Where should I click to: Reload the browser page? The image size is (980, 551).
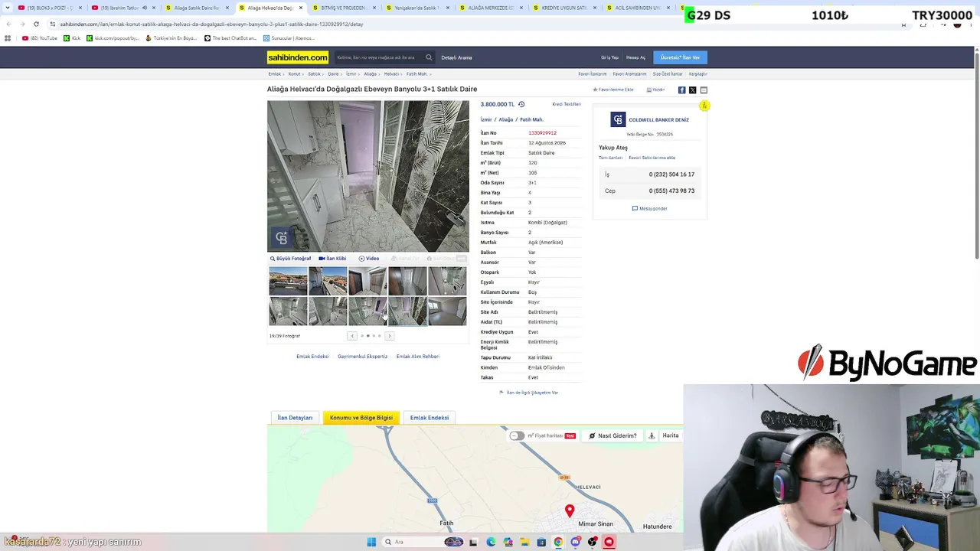click(36, 24)
